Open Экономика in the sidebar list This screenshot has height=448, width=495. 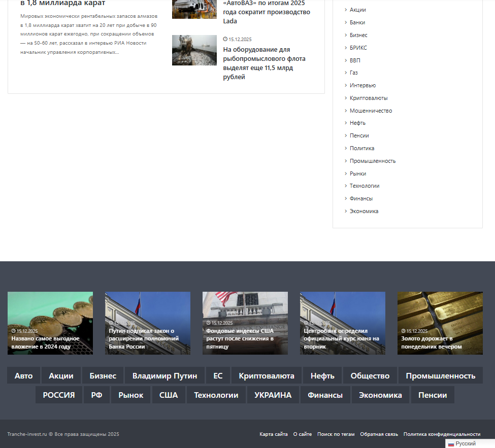pos(364,211)
